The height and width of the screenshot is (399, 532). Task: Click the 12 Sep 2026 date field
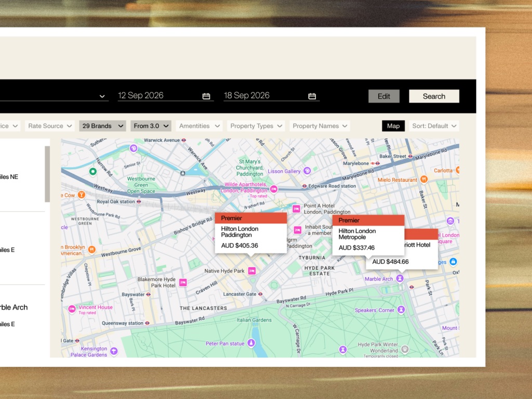pyautogui.click(x=166, y=96)
